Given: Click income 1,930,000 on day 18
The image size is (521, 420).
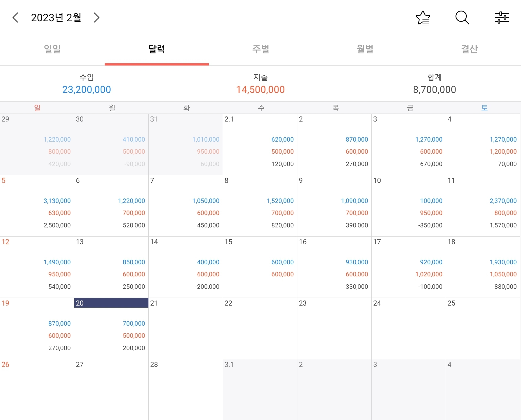Looking at the screenshot, I should (x=503, y=262).
